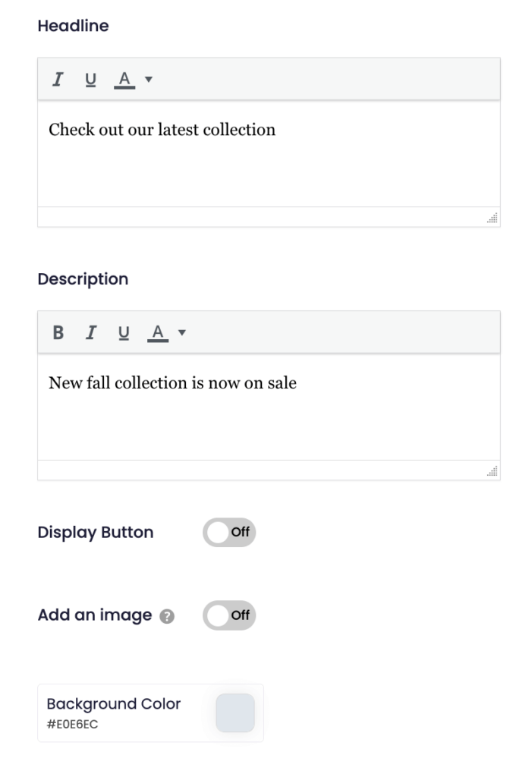This screenshot has height=777, width=532.
Task: Click the Background Color label
Action: tap(114, 703)
